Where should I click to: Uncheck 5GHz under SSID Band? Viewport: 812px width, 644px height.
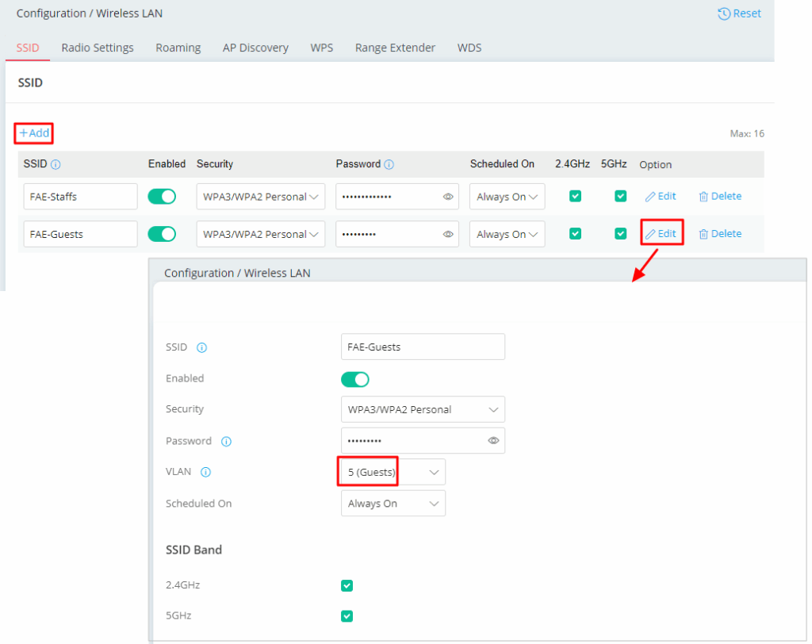[347, 616]
